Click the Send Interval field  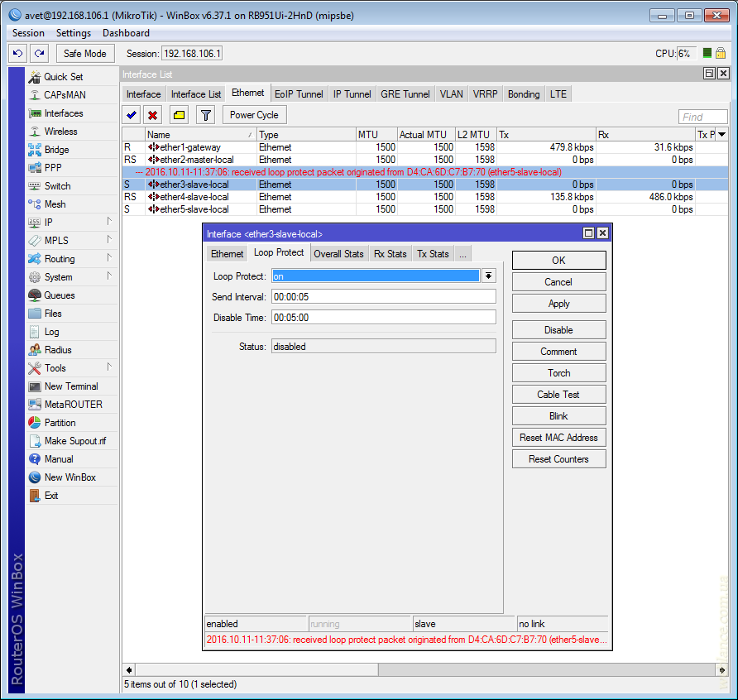pyautogui.click(x=384, y=297)
